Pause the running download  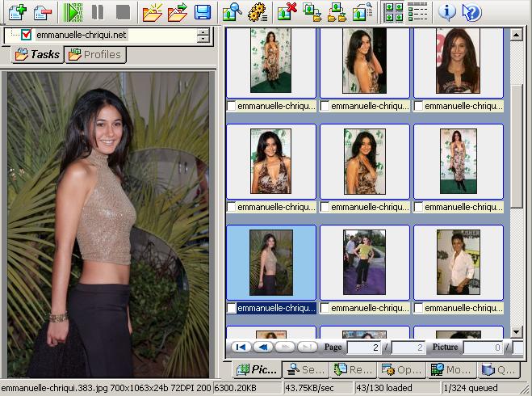pyautogui.click(x=98, y=12)
